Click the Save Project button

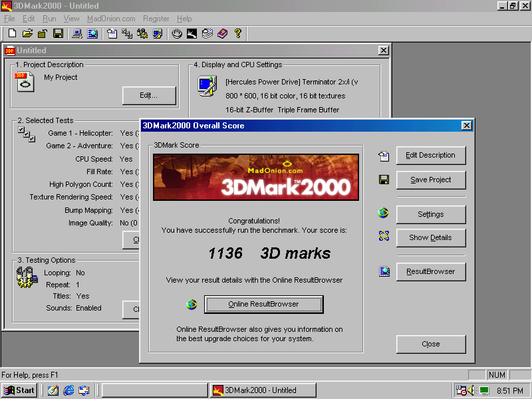pyautogui.click(x=431, y=180)
